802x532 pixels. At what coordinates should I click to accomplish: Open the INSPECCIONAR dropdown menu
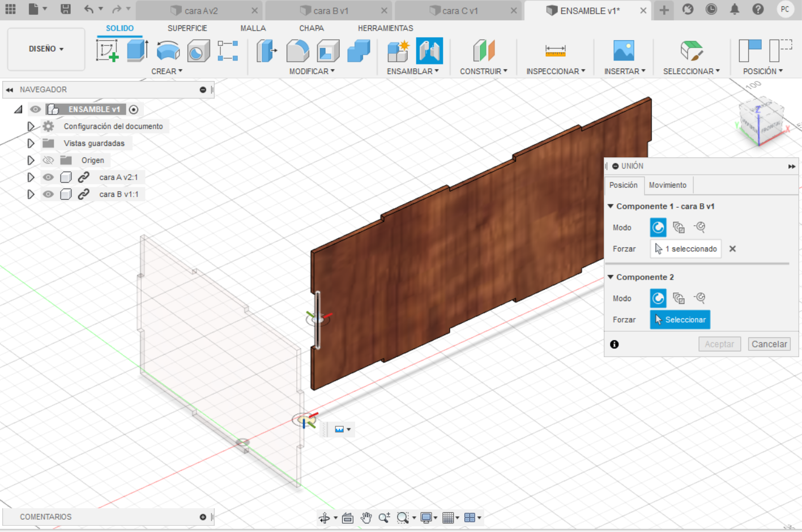pos(556,71)
